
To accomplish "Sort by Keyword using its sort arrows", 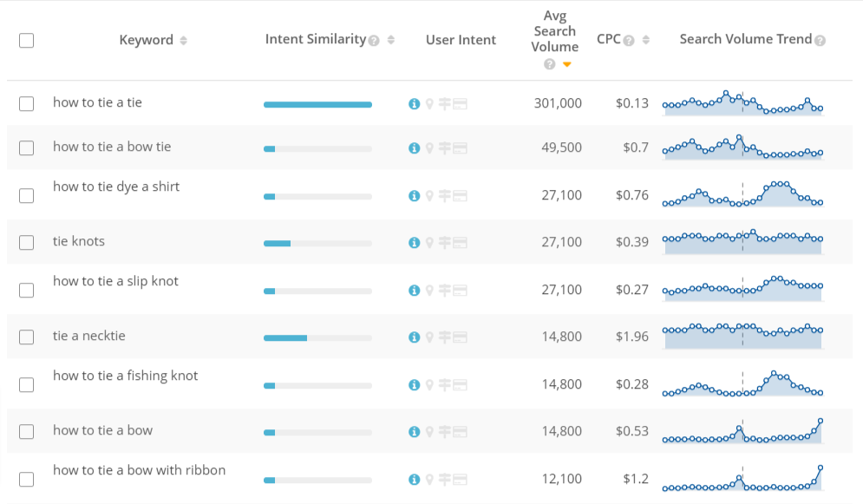I will pyautogui.click(x=183, y=41).
